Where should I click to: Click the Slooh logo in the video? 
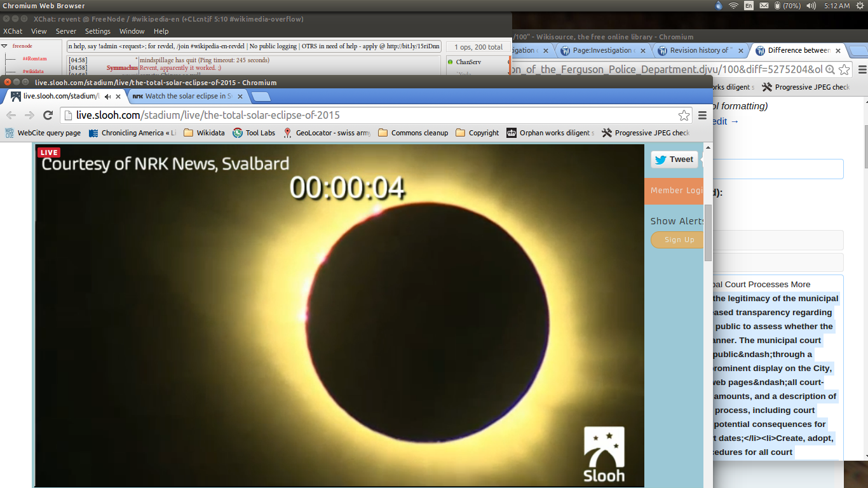[x=604, y=454]
